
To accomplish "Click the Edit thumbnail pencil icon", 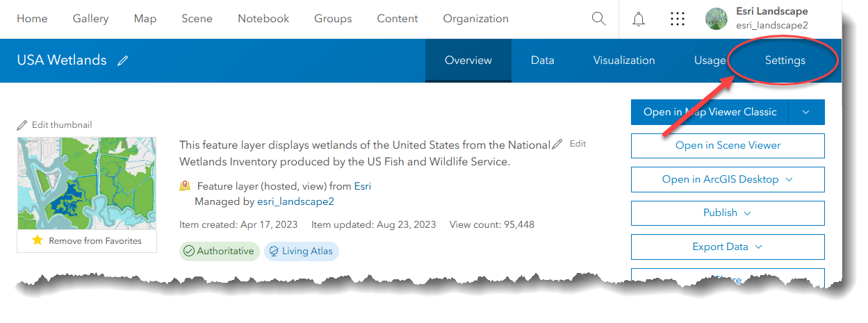I will (22, 125).
